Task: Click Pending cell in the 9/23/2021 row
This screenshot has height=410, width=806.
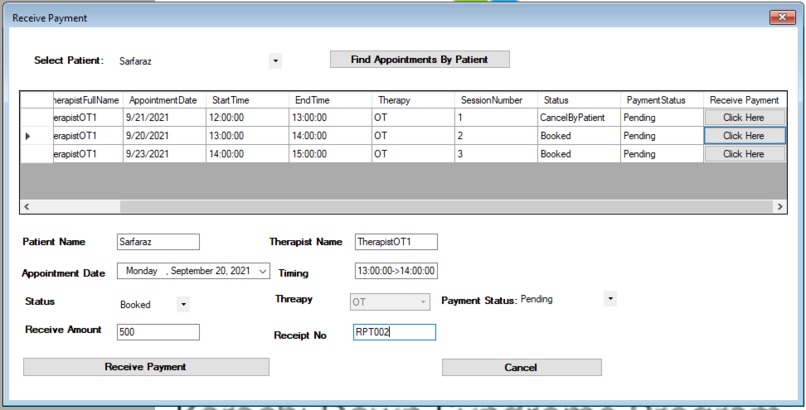Action: click(662, 154)
